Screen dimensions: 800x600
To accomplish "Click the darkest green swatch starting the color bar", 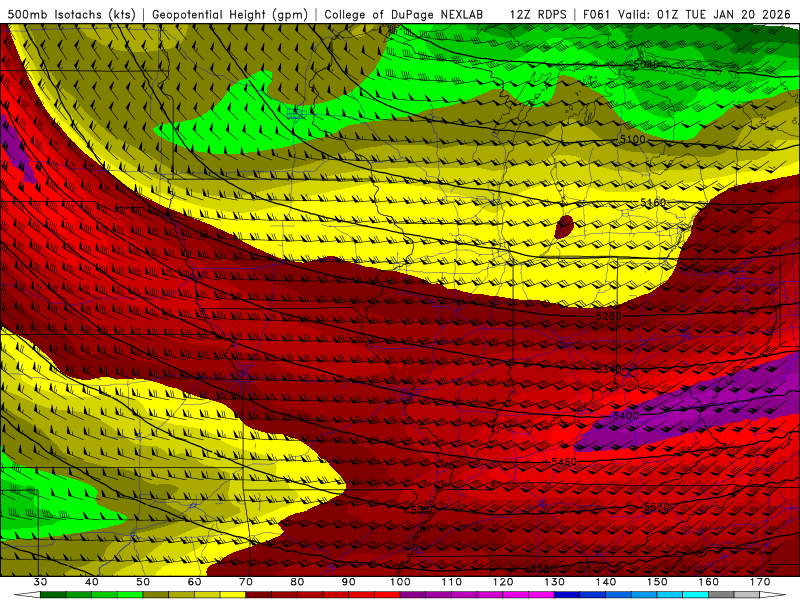I will (x=54, y=595).
